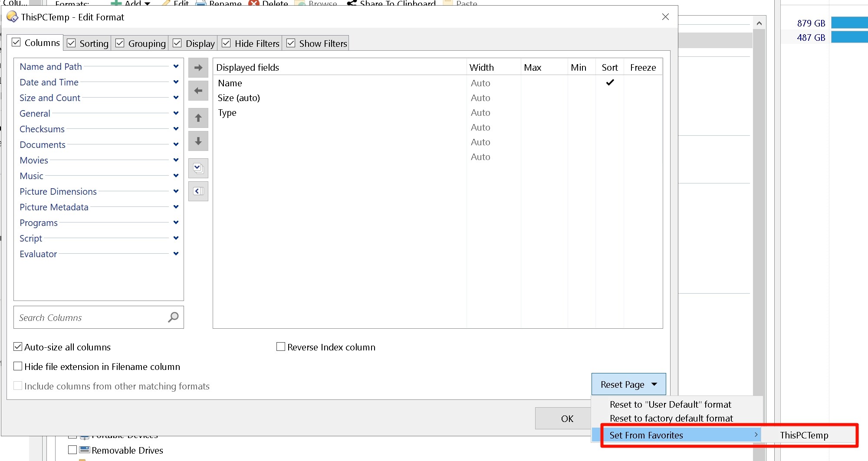
Task: Select ThisPCTemp from favorites submenu
Action: tap(804, 435)
